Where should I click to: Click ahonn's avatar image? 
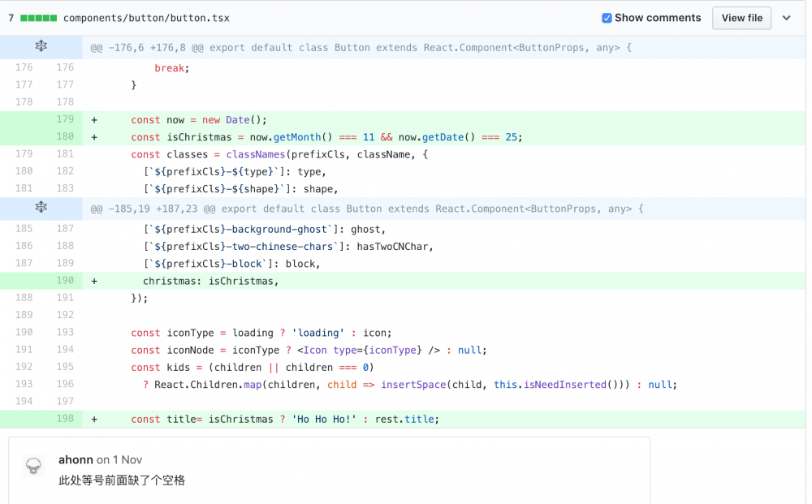tap(33, 466)
